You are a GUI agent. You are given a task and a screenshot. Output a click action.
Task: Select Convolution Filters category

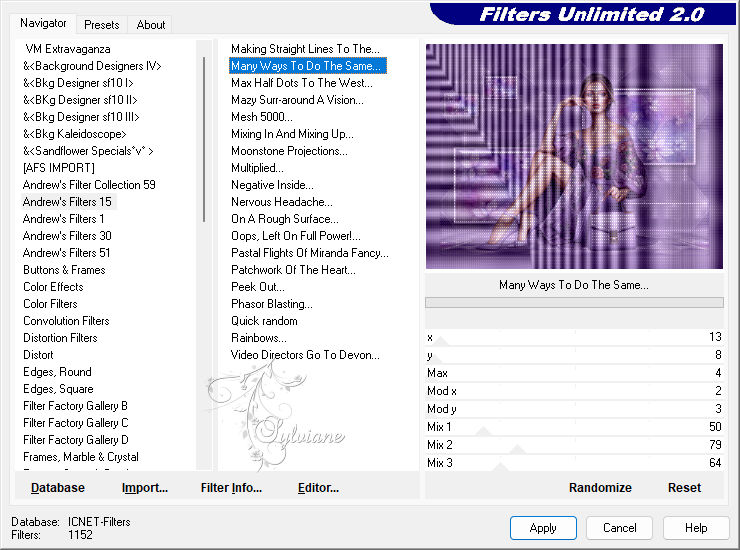click(66, 321)
